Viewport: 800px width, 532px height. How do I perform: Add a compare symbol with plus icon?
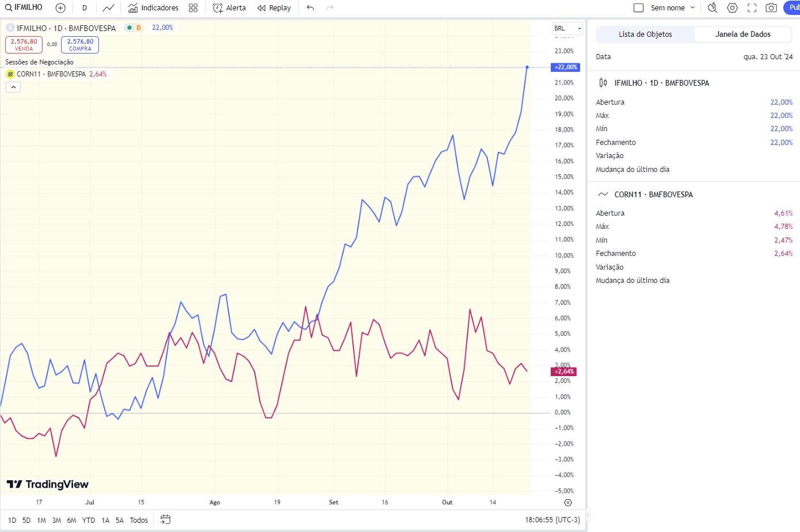[x=60, y=8]
